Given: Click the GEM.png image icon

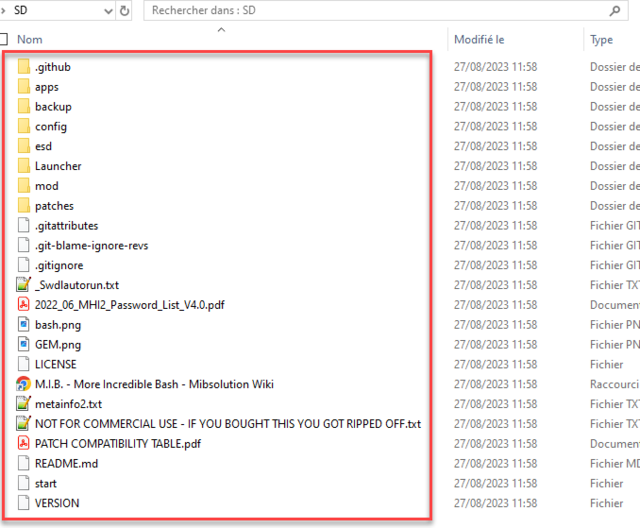Looking at the screenshot, I should pyautogui.click(x=24, y=344).
